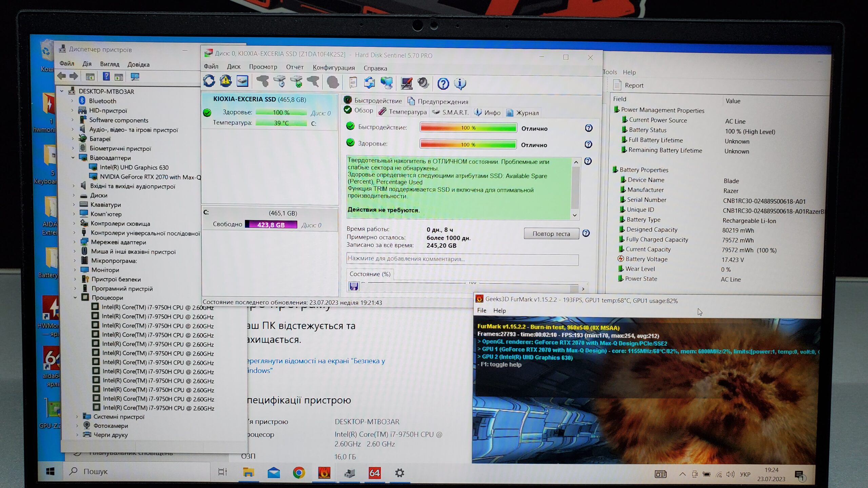Click the blue question mark help icon
The height and width of the screenshot is (488, 868).
(443, 83)
